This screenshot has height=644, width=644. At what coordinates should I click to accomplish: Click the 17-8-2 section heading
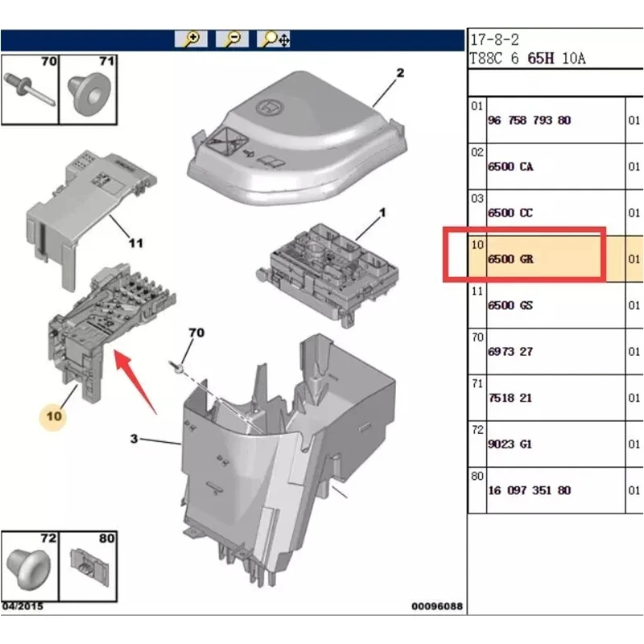[x=494, y=39]
